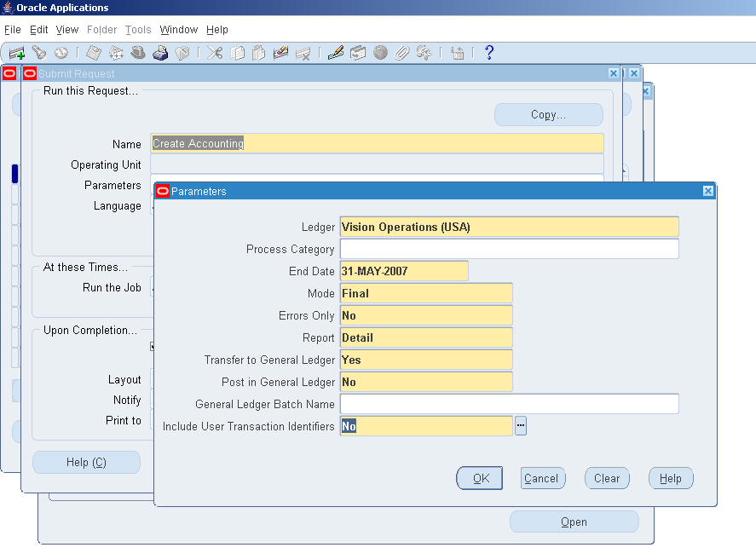Click the Print icon in toolbar
This screenshot has height=559, width=756.
[160, 53]
